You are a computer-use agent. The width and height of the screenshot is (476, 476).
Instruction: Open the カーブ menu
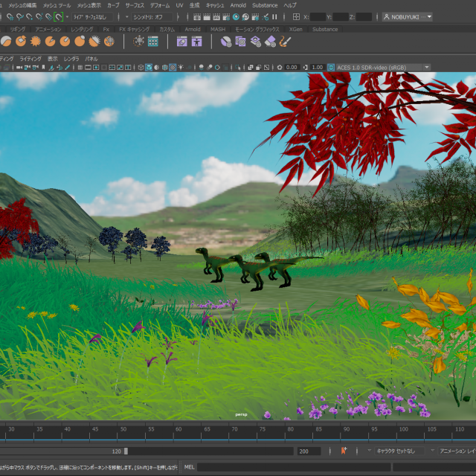point(113,5)
